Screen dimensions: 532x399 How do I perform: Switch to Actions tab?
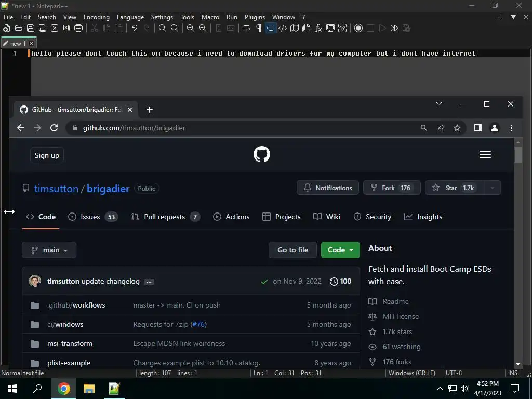(231, 217)
